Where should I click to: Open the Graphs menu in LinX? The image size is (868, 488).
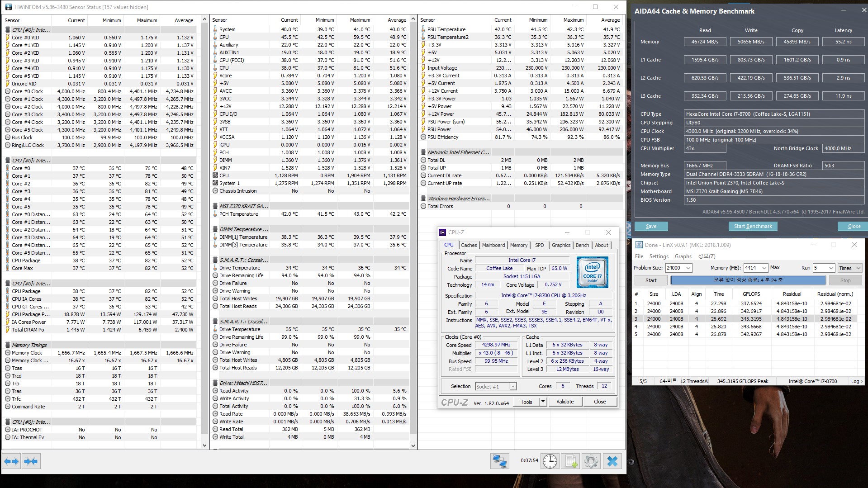click(x=683, y=256)
